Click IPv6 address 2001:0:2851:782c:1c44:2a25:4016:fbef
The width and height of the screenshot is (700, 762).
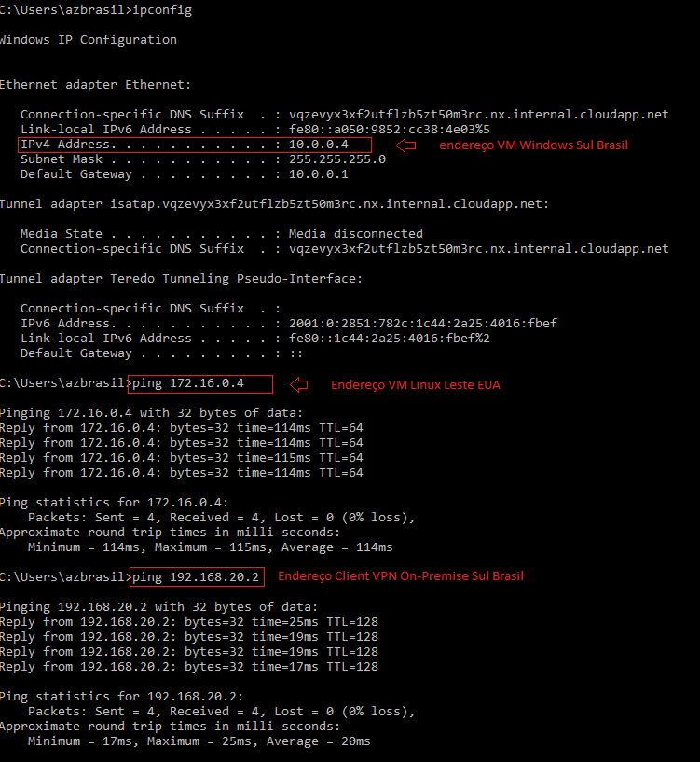[422, 323]
